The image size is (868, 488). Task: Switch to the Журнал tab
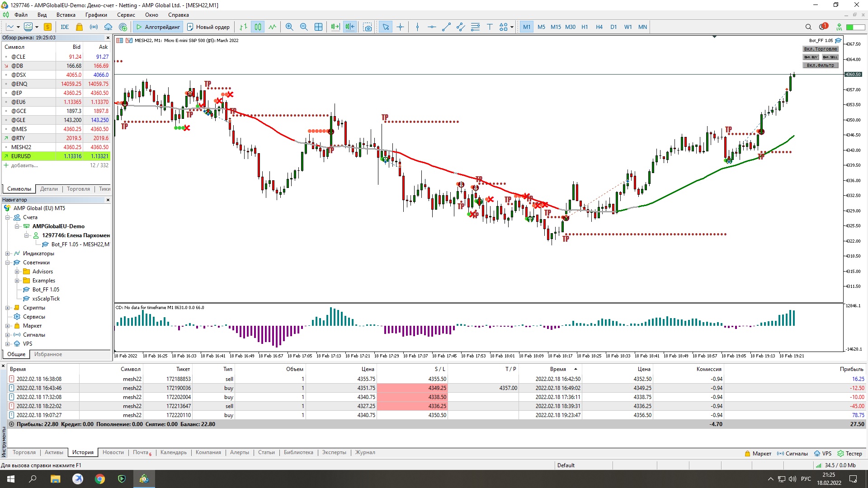click(x=365, y=452)
